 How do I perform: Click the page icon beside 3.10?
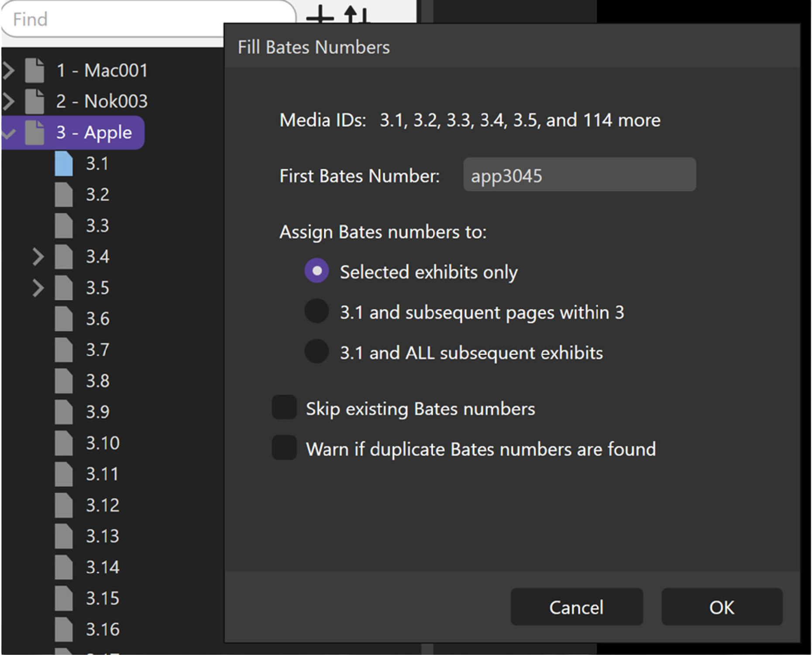pyautogui.click(x=64, y=443)
